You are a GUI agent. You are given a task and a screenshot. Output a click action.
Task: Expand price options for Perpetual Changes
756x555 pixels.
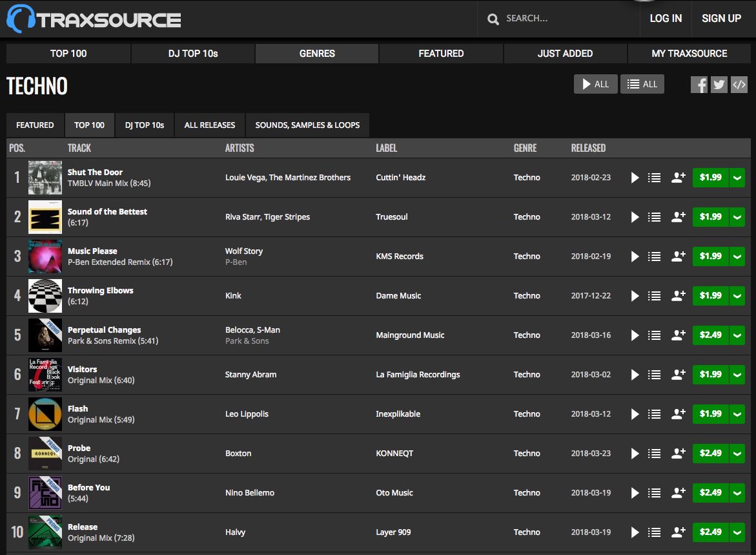coord(737,335)
